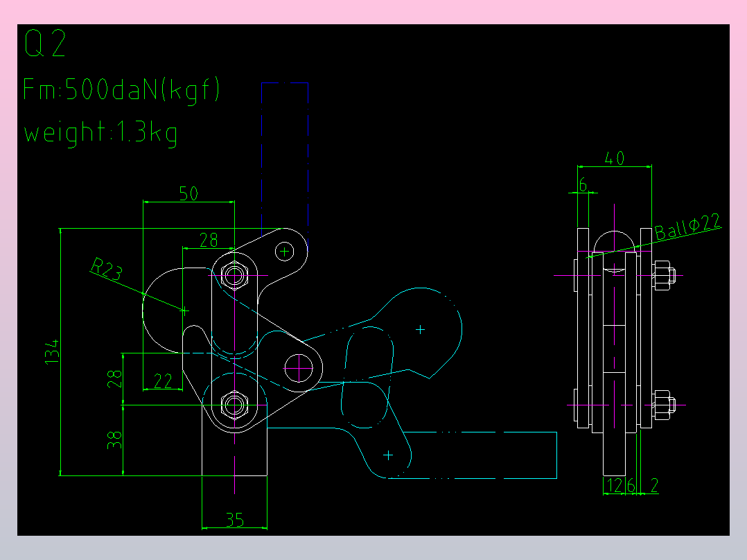Click the upper nut in side view
Viewport: 747px width, 560px height.
point(665,275)
